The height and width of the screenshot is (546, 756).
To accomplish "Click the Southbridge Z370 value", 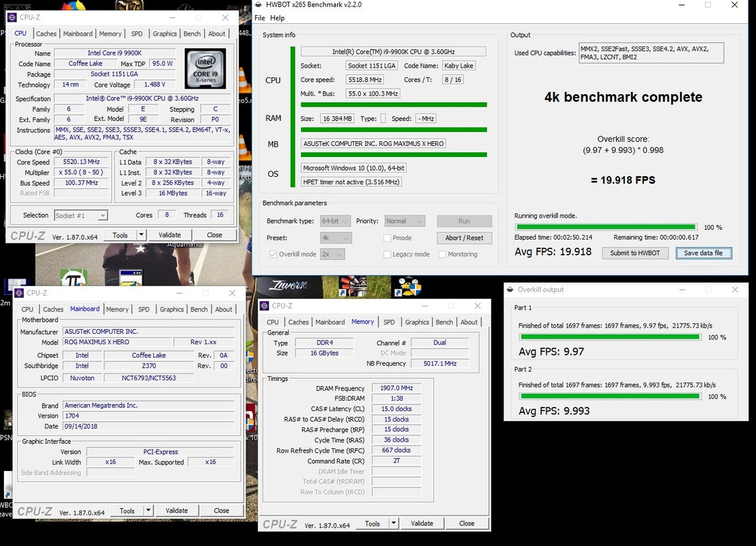I will (149, 366).
